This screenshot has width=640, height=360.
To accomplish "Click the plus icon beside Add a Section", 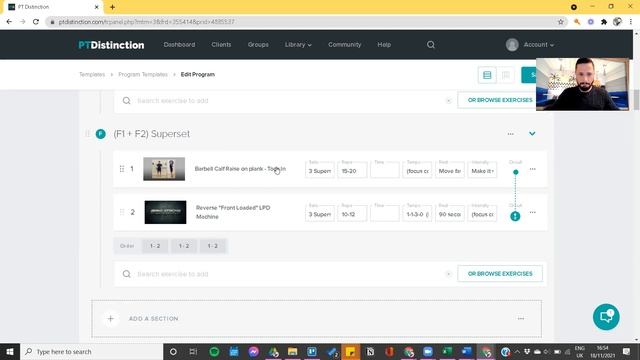I will pyautogui.click(x=111, y=319).
